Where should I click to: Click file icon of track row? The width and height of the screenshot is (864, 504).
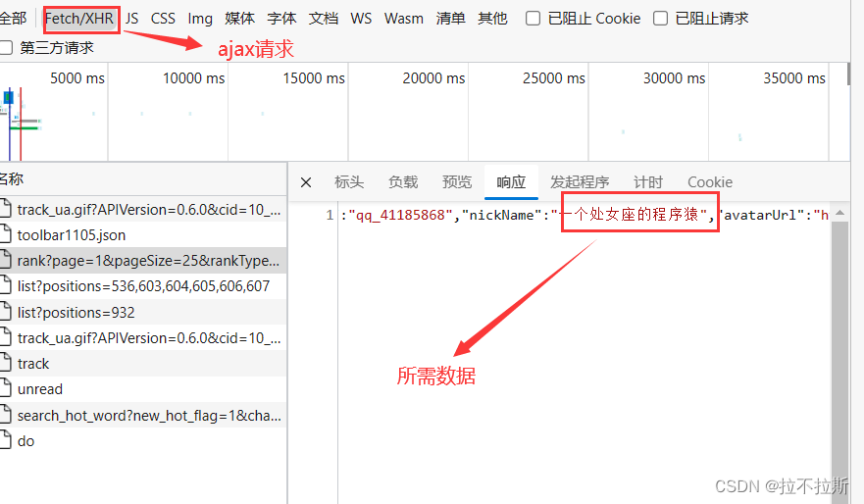click(5, 363)
